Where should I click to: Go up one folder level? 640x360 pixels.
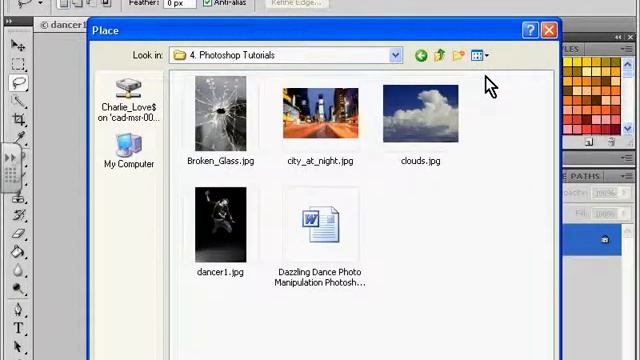point(440,55)
